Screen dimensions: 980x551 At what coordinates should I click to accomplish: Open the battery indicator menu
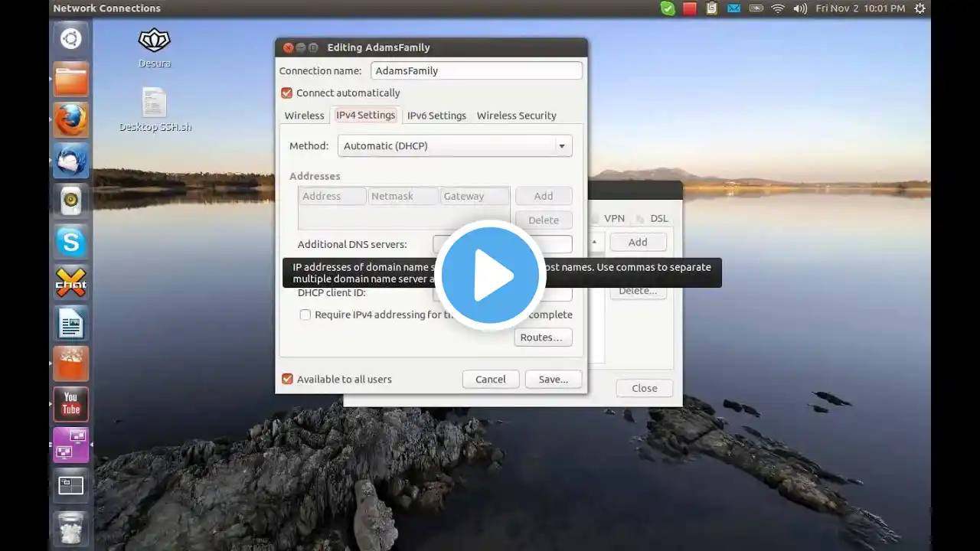click(x=756, y=8)
